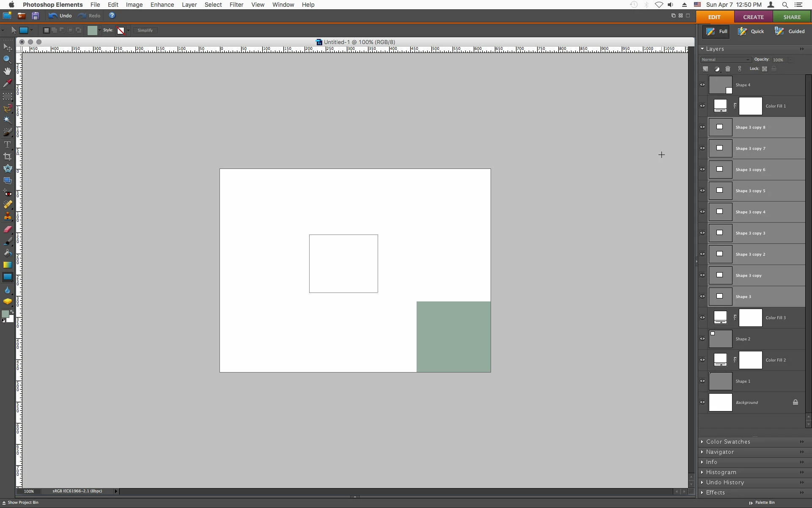812x508 pixels.
Task: Expand the Undo History panel
Action: pos(724,482)
